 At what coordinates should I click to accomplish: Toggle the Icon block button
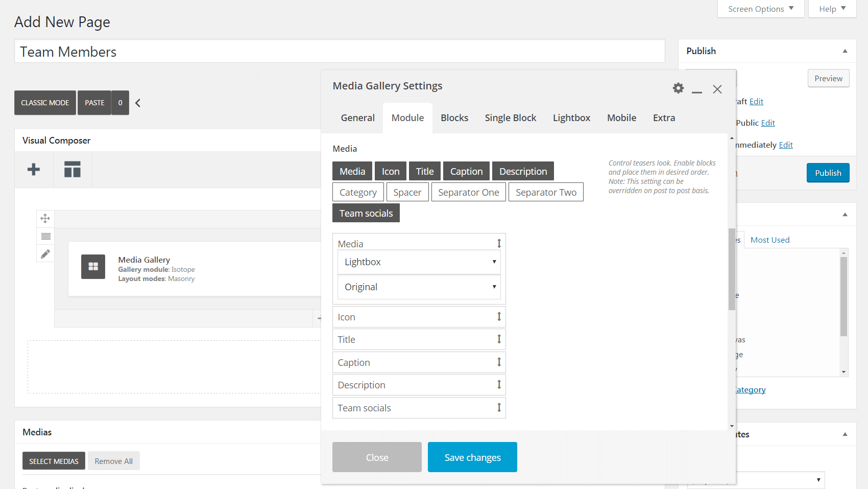(x=391, y=171)
